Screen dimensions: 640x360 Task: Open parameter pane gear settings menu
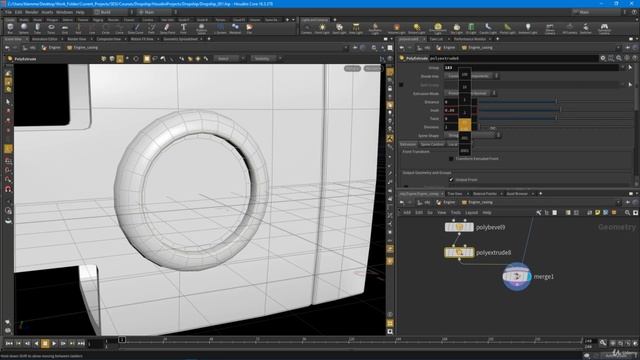(x=603, y=58)
